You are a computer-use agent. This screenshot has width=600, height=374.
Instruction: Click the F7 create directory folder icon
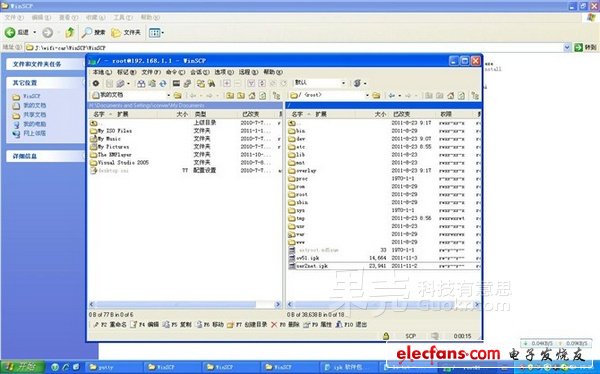[x=230, y=325]
